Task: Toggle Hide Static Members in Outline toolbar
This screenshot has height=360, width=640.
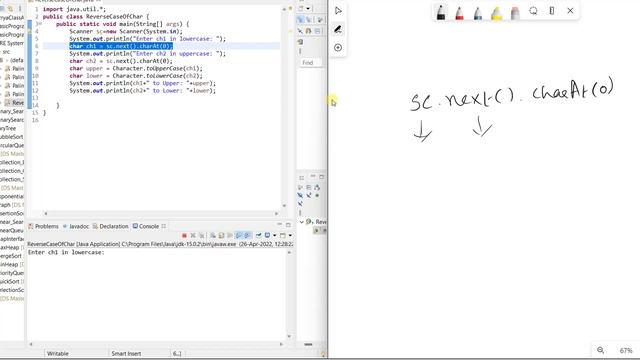Action: tap(309, 196)
